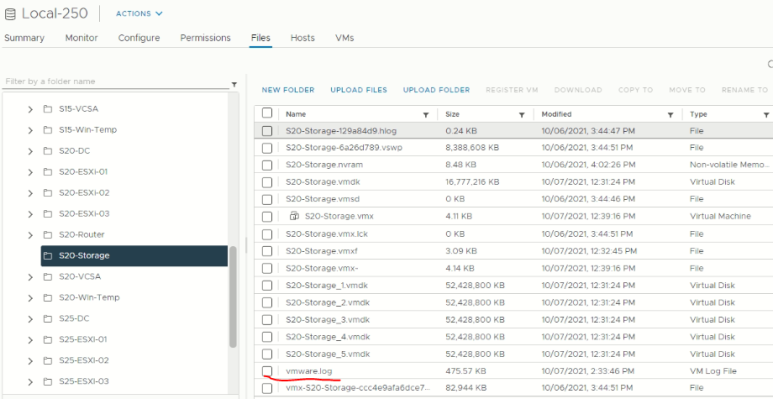Viewport: 773px width, 399px height.
Task: Expand the S15-VCSA folder
Action: [31, 109]
